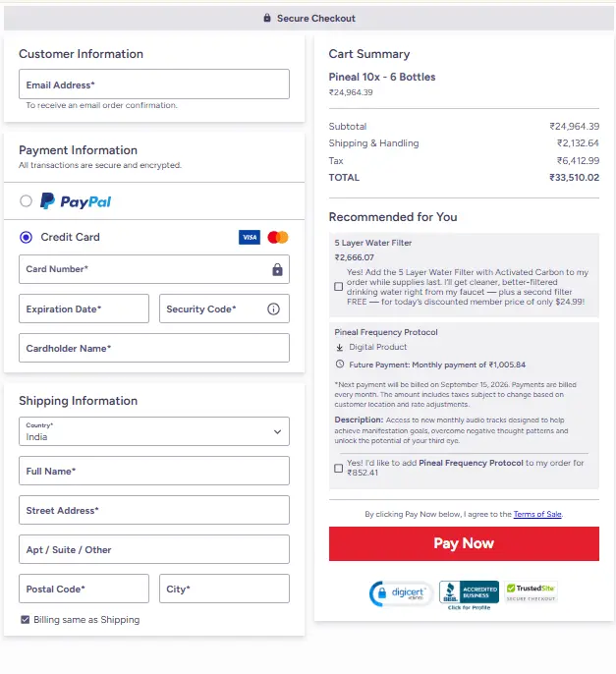Click the lock icon in Card Number field
Viewport: 616px width, 674px height.
coord(277,269)
